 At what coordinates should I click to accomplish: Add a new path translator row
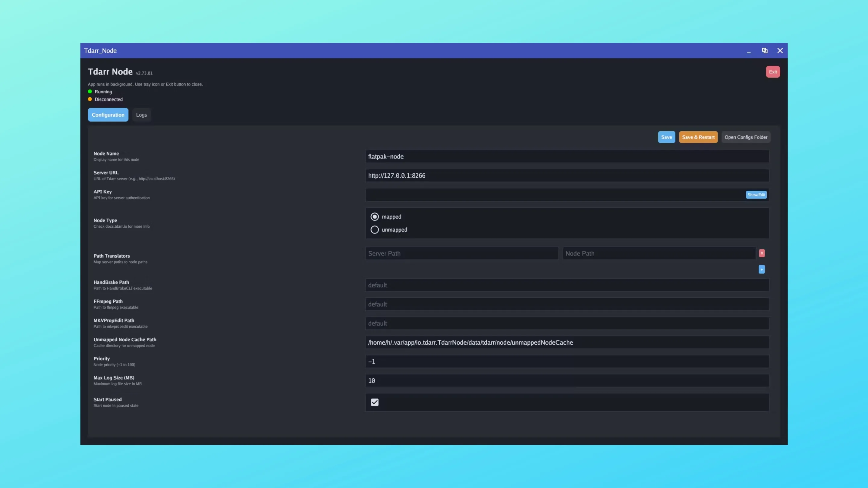(x=762, y=269)
